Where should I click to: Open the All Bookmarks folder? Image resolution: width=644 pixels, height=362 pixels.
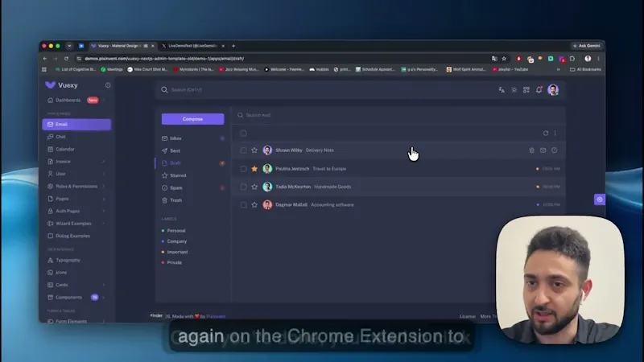(x=585, y=69)
